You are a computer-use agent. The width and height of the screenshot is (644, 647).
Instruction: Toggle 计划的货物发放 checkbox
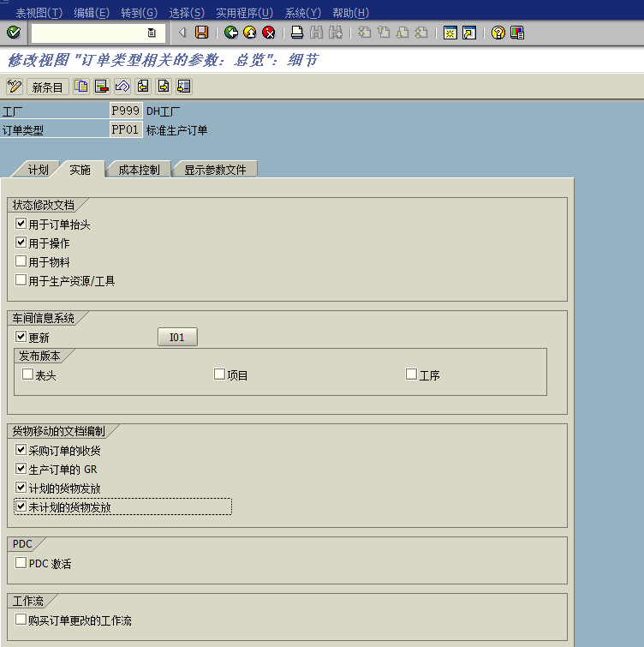point(21,488)
